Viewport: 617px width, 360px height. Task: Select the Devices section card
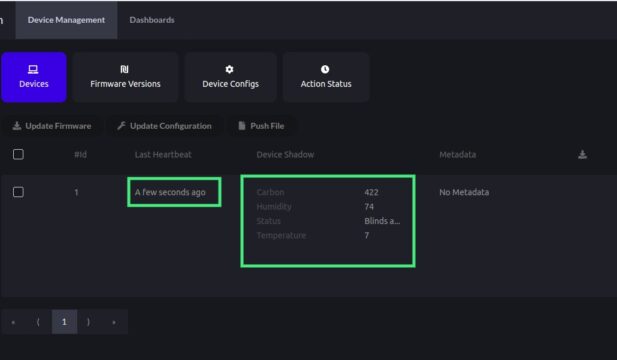[34, 77]
